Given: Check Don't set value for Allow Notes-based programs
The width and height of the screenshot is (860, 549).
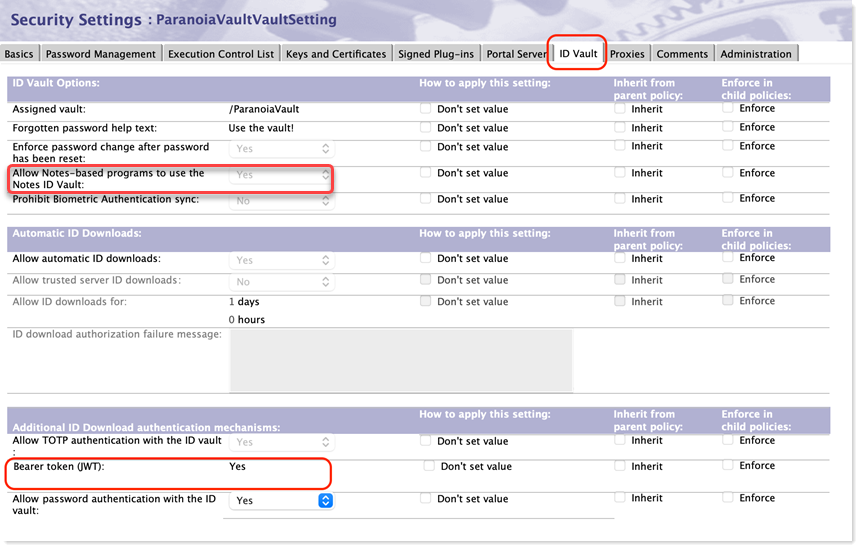Looking at the screenshot, I should (x=425, y=172).
